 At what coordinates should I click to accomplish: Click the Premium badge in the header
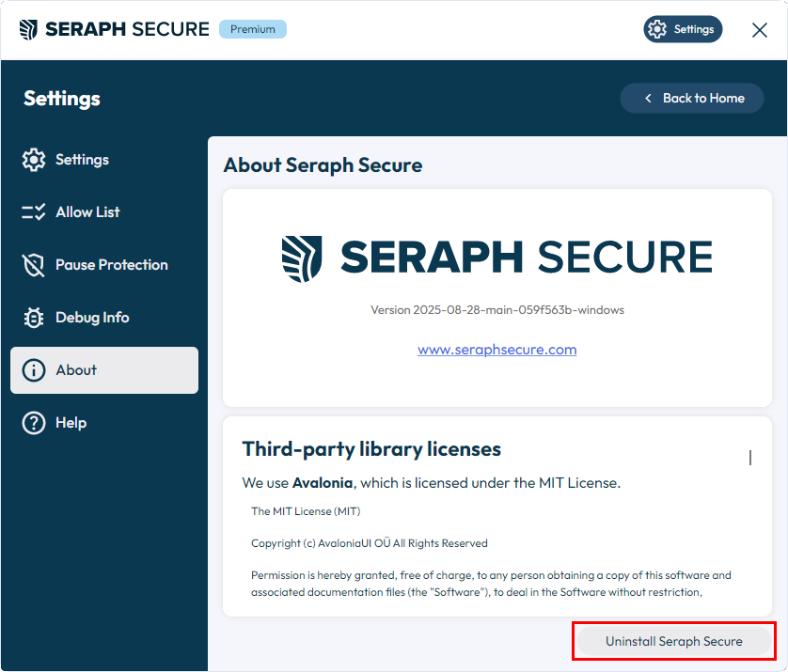253,29
